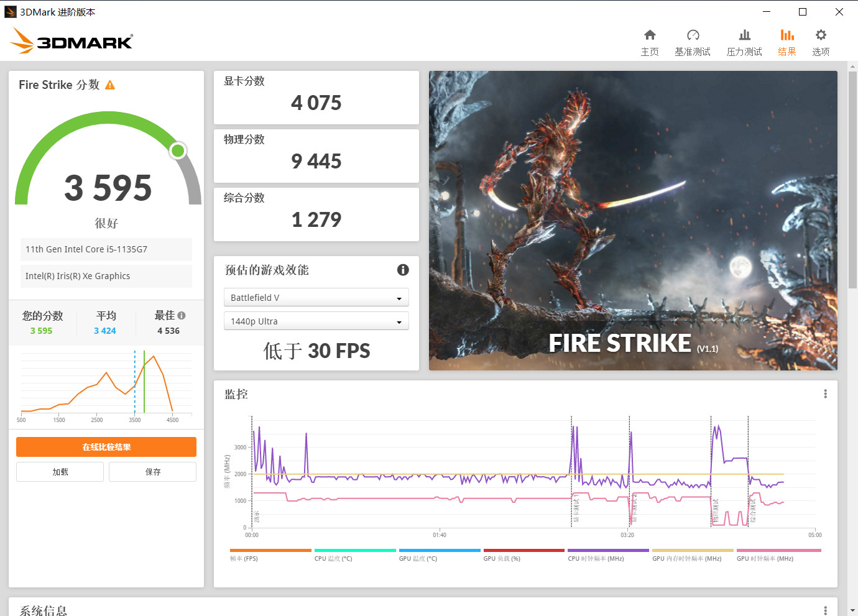Click the 综合分数 value 1 279
Image resolution: width=858 pixels, height=616 pixels.
point(316,219)
